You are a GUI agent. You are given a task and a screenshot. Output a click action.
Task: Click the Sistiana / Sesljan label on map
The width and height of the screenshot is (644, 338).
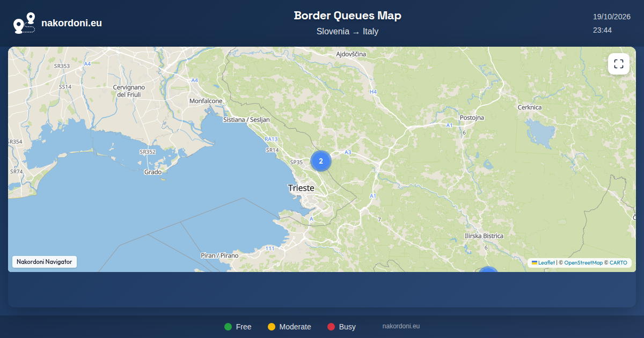point(246,120)
